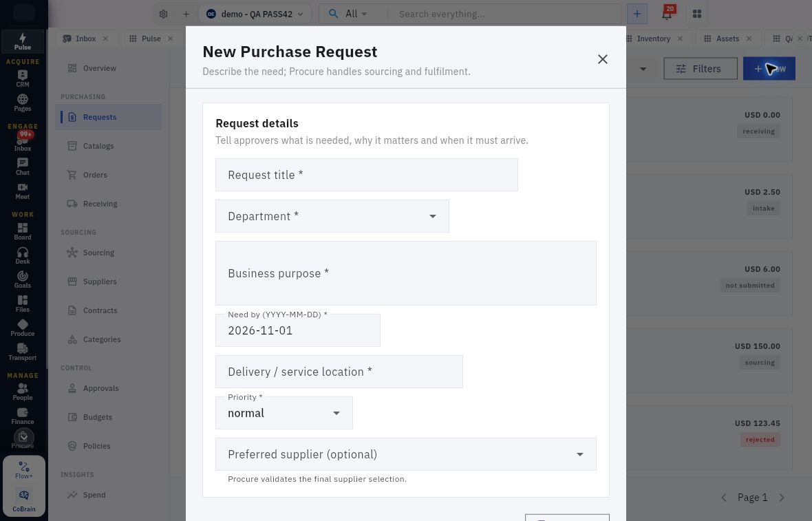
Task: Open Receiving in the sidebar
Action: click(109, 204)
